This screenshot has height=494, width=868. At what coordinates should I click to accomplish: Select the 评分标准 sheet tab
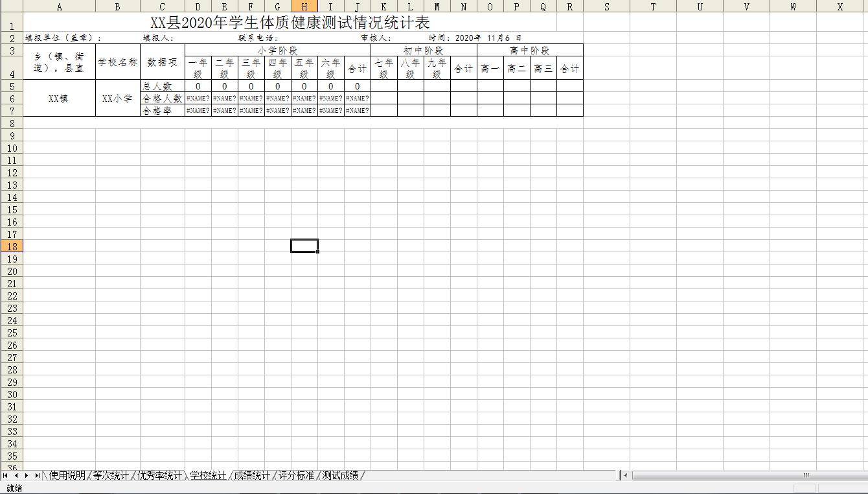(296, 476)
